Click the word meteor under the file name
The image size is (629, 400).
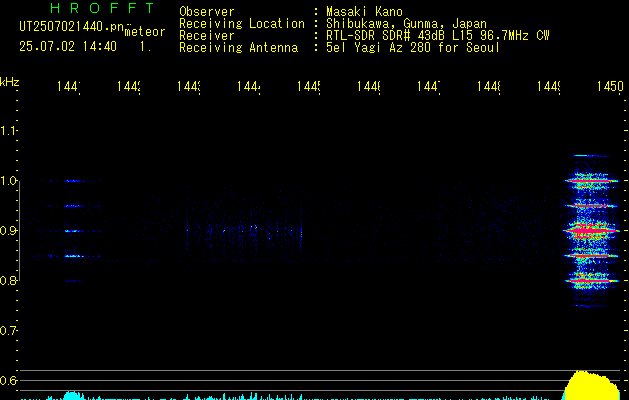coord(145,32)
